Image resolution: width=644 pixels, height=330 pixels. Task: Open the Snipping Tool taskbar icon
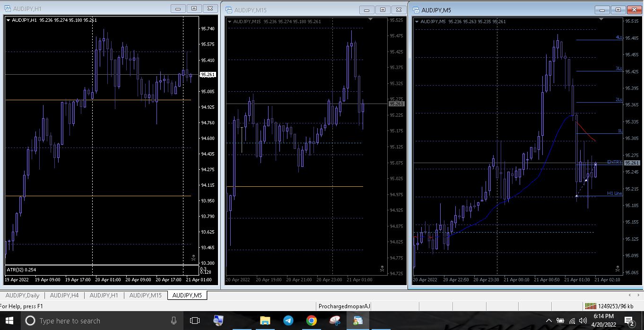pos(334,321)
